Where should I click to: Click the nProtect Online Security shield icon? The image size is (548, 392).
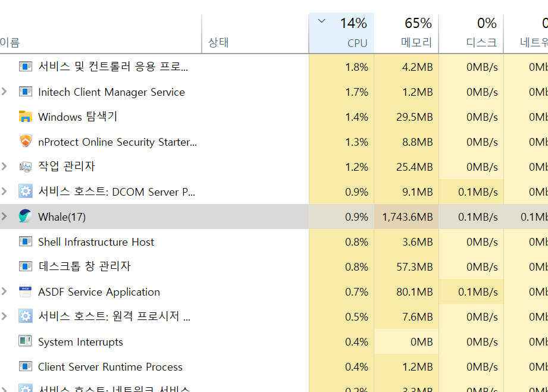coord(26,141)
